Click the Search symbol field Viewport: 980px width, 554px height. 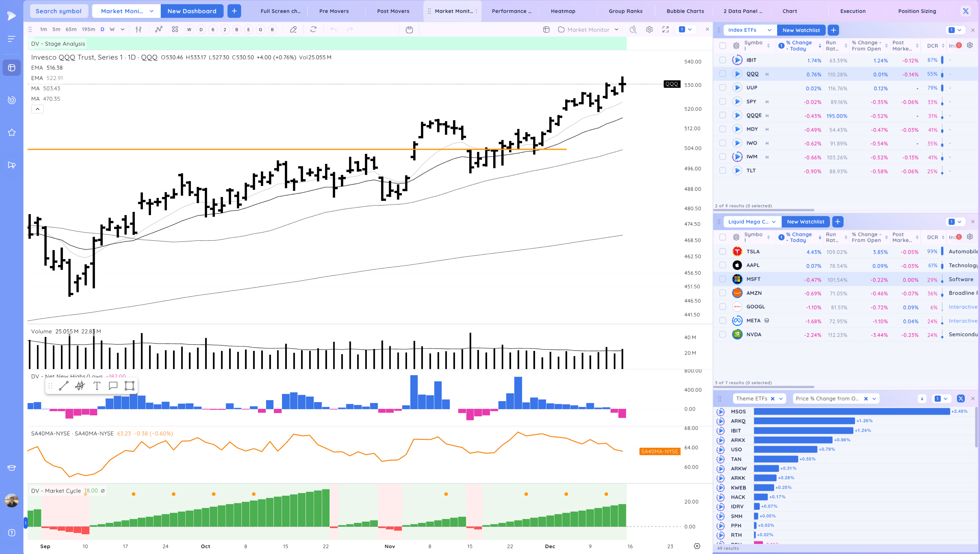point(59,11)
